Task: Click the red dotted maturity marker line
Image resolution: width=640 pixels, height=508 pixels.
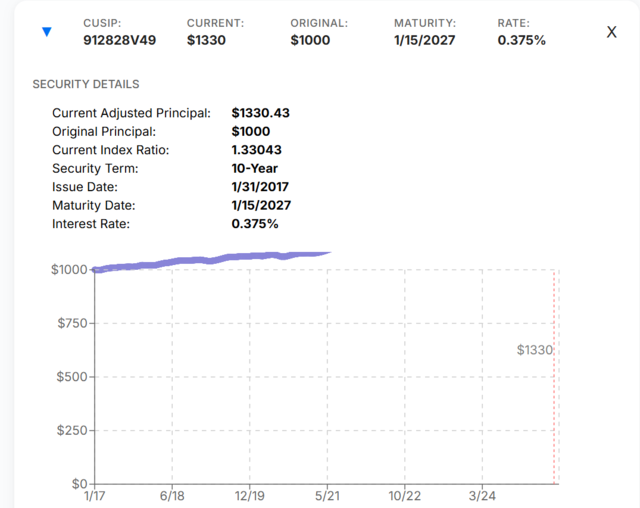Action: point(554,377)
